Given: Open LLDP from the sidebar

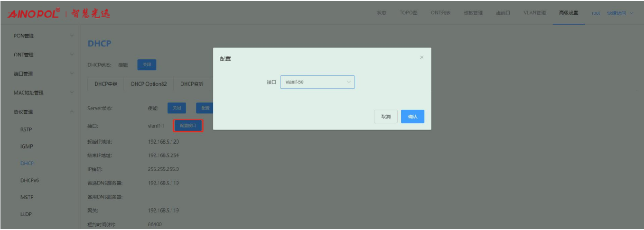Looking at the screenshot, I should (26, 214).
